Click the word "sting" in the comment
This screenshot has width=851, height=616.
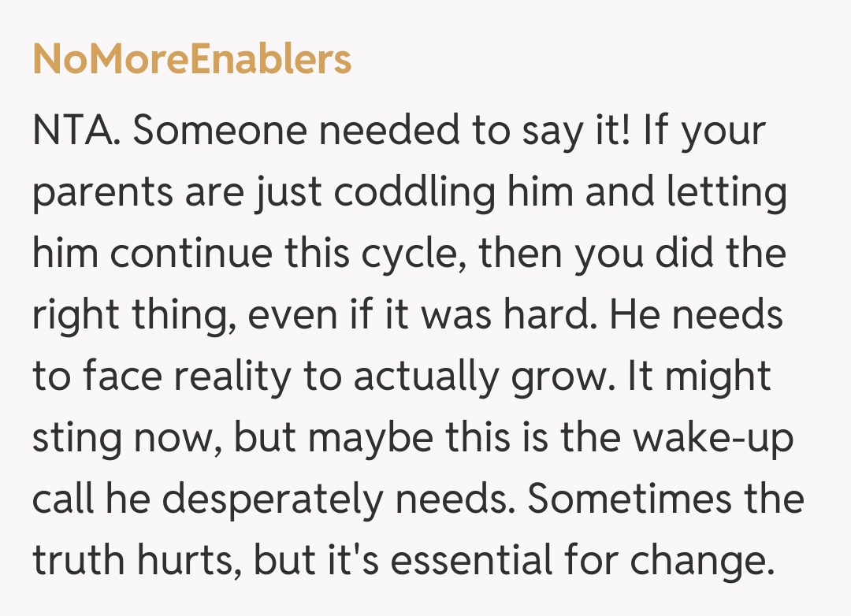[x=76, y=440]
